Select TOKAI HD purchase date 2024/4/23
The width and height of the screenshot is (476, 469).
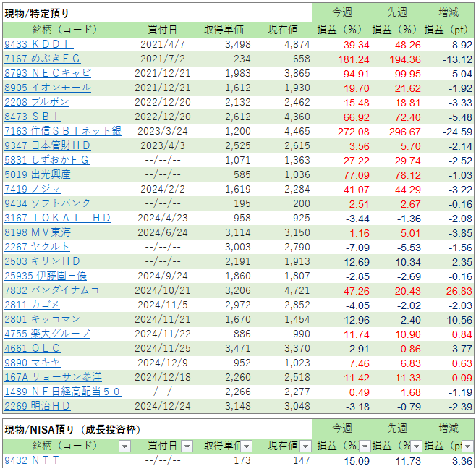(163, 218)
